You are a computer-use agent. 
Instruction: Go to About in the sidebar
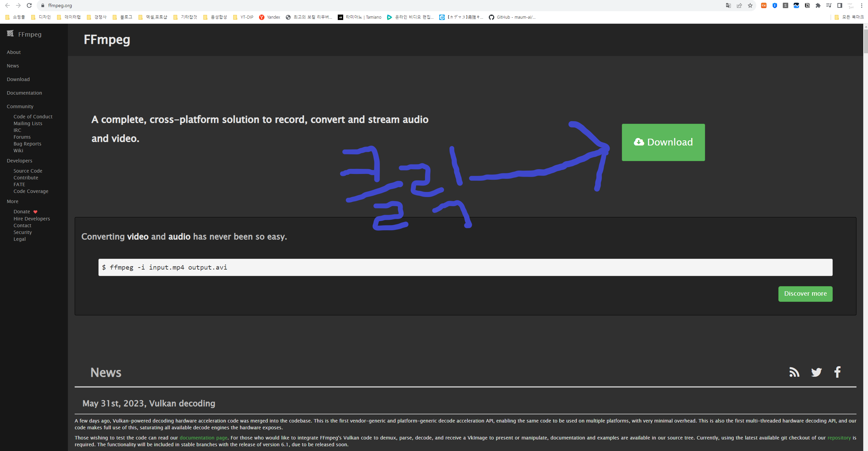pyautogui.click(x=14, y=52)
